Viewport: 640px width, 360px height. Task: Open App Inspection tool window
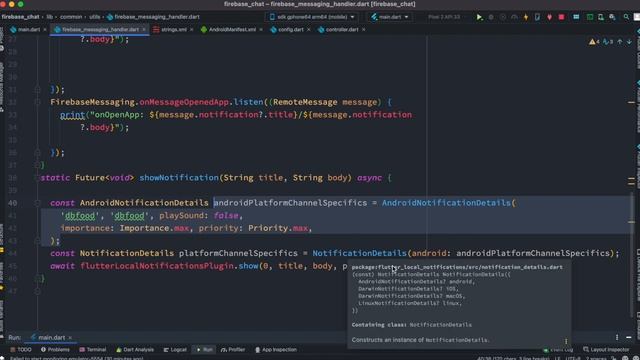coord(276,350)
